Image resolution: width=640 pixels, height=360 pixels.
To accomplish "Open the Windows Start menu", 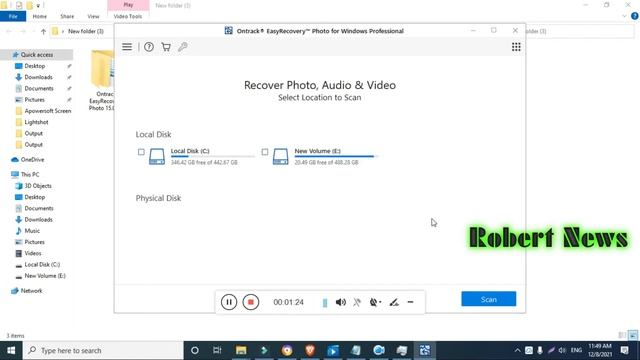I will coord(11,350).
